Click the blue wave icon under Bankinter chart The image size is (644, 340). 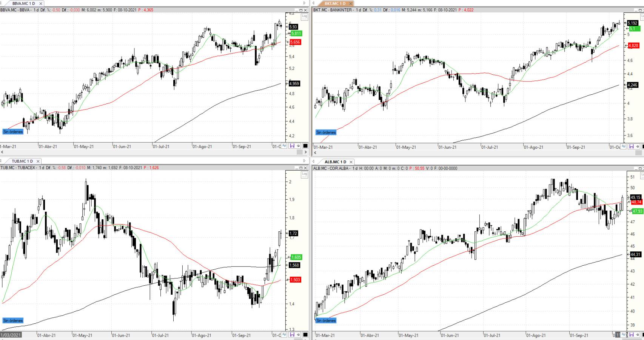[x=624, y=146]
